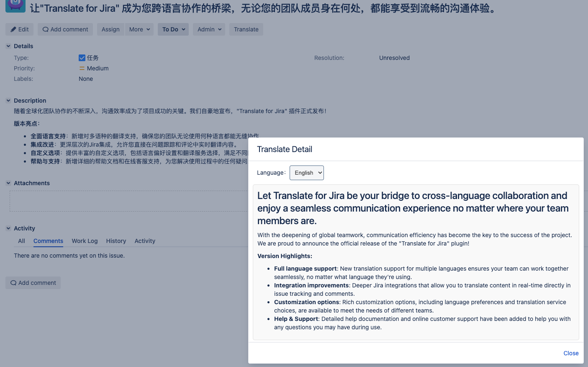
Task: Click the Medium priority text
Action: pos(98,68)
